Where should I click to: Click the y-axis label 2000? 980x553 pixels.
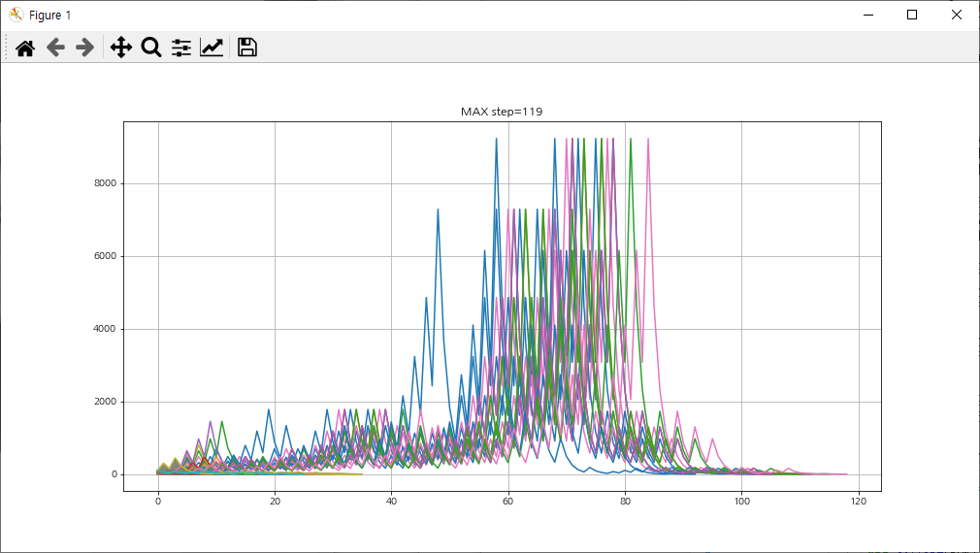105,402
